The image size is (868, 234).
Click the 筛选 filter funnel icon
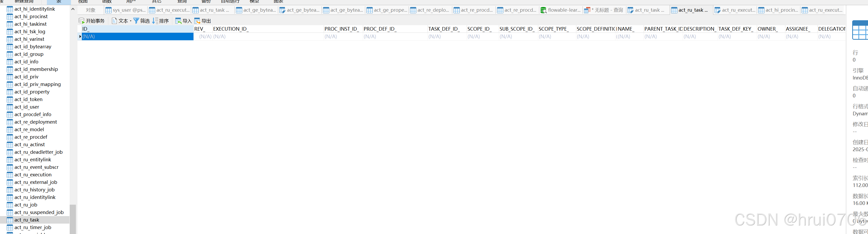coord(136,21)
